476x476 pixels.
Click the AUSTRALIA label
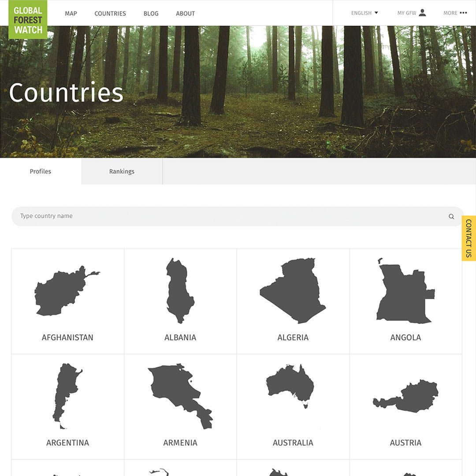click(x=293, y=443)
